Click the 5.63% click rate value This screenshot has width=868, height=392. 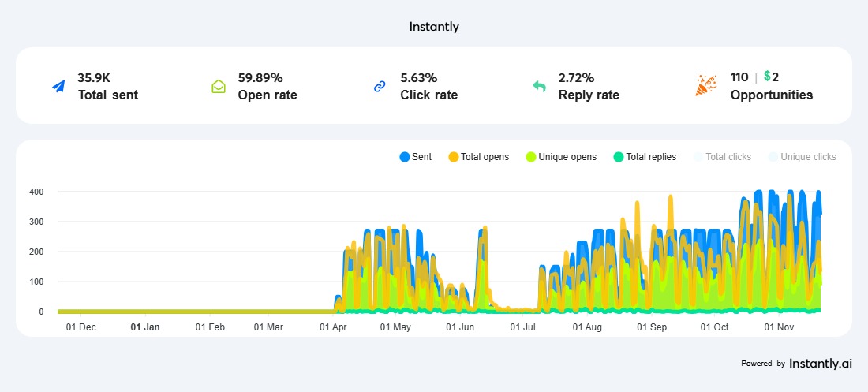point(418,77)
